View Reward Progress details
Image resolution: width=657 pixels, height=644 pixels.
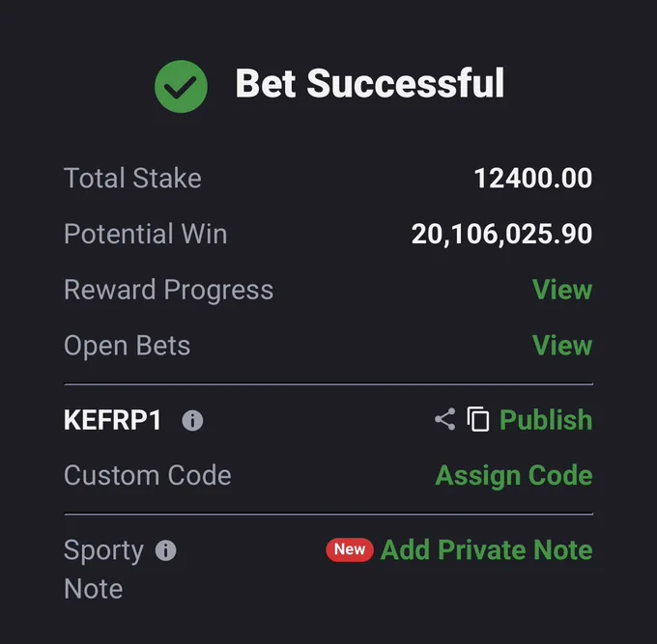click(x=562, y=290)
